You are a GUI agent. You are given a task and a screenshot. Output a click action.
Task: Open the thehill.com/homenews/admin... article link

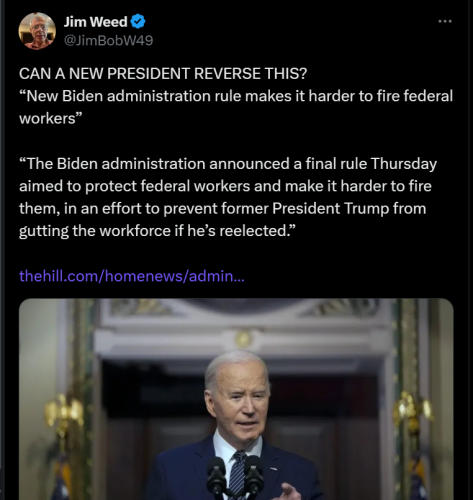[132, 276]
